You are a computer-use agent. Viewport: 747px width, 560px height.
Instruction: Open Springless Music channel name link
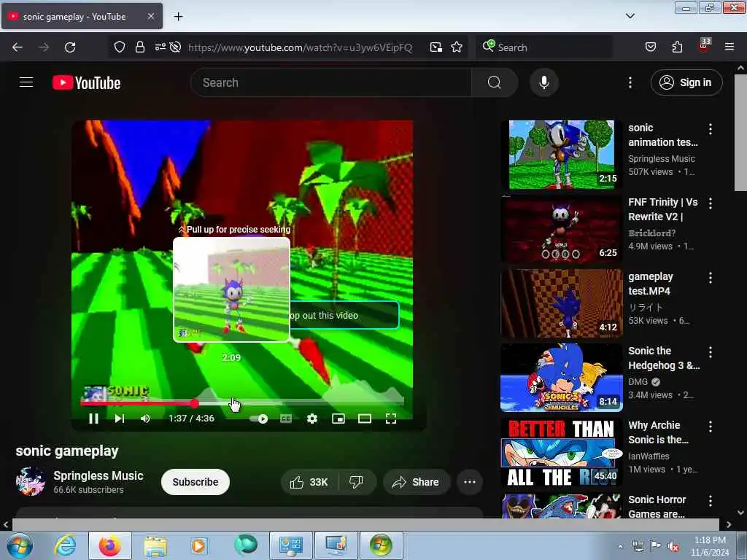(98, 475)
